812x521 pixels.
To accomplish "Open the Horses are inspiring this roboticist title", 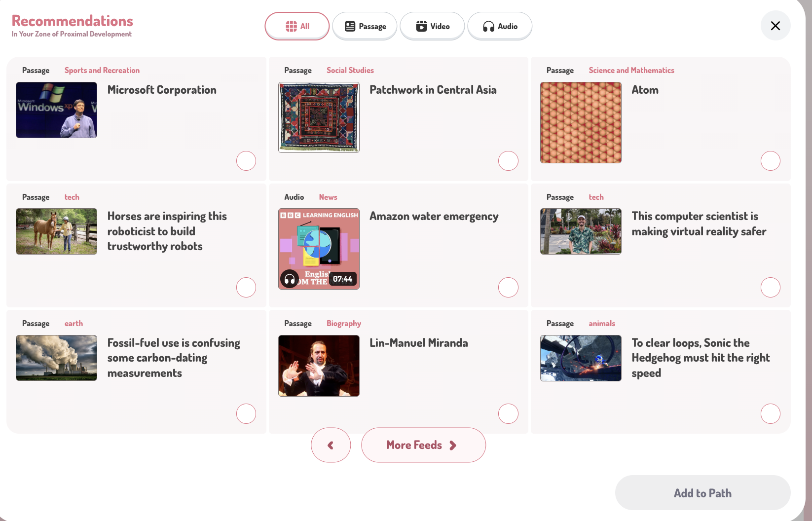I will click(x=167, y=231).
